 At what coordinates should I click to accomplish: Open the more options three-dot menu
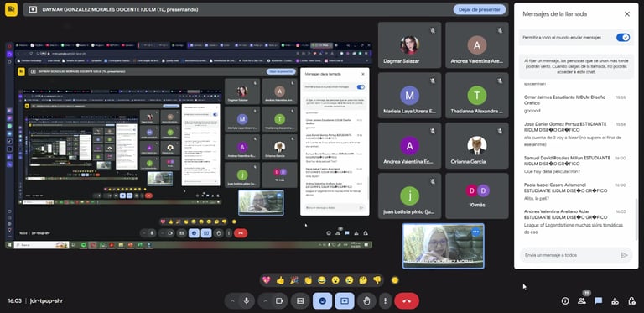tap(385, 301)
